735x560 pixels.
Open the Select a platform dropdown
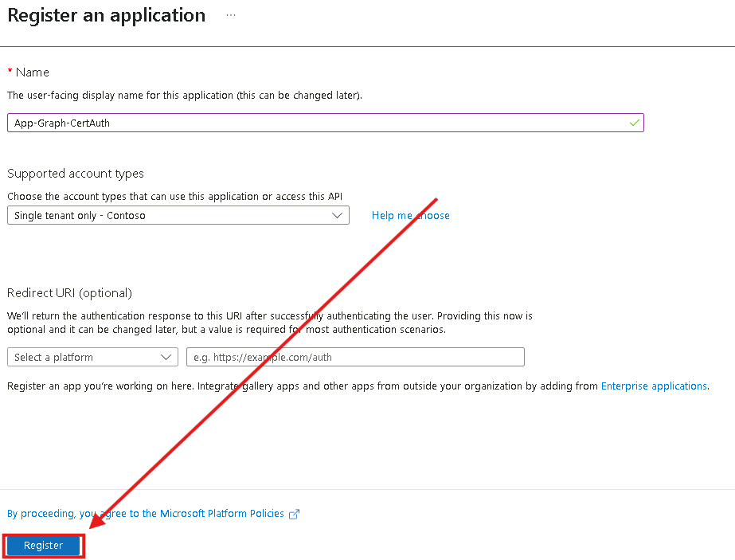pyautogui.click(x=93, y=357)
